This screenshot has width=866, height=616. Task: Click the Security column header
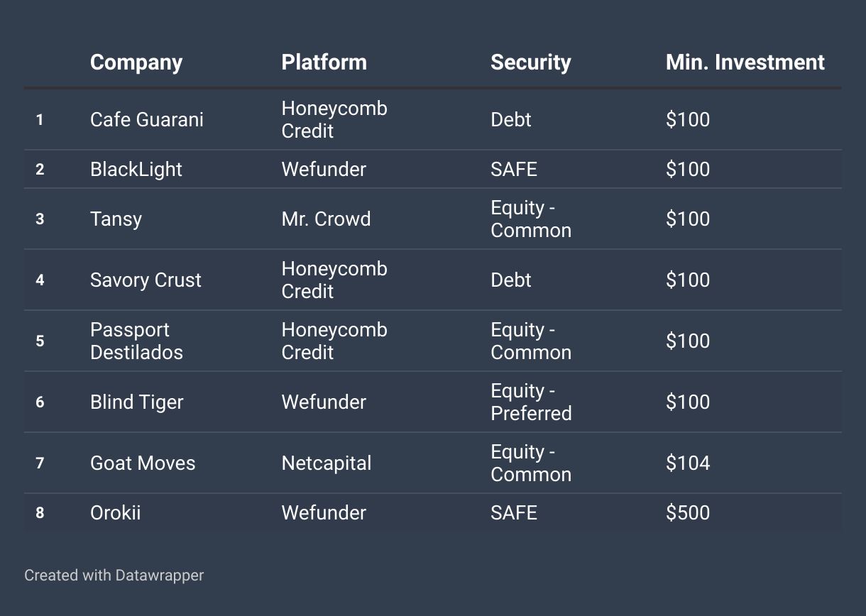[531, 62]
